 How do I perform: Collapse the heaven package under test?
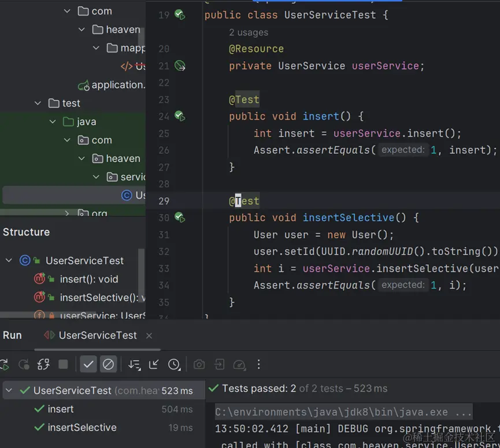pos(82,158)
